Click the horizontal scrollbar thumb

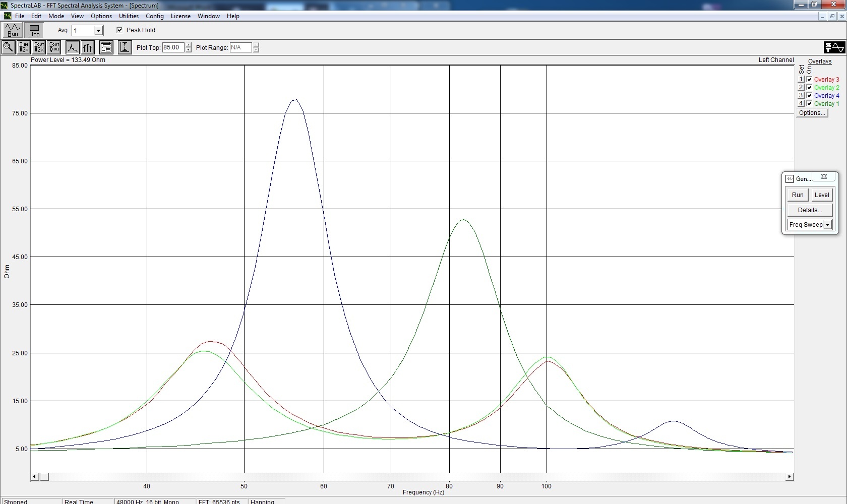click(x=44, y=477)
